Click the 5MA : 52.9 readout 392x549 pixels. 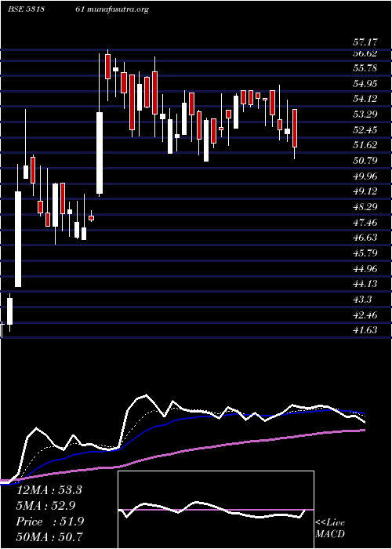[45, 506]
